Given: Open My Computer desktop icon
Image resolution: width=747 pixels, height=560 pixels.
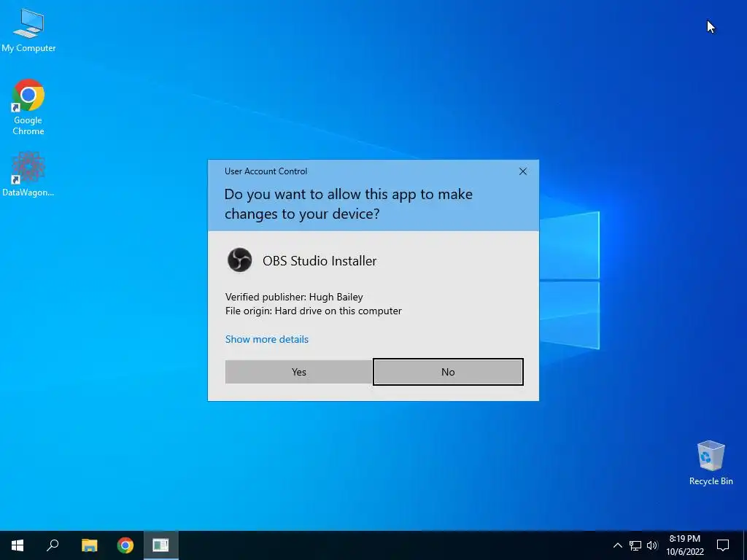Looking at the screenshot, I should 28,31.
